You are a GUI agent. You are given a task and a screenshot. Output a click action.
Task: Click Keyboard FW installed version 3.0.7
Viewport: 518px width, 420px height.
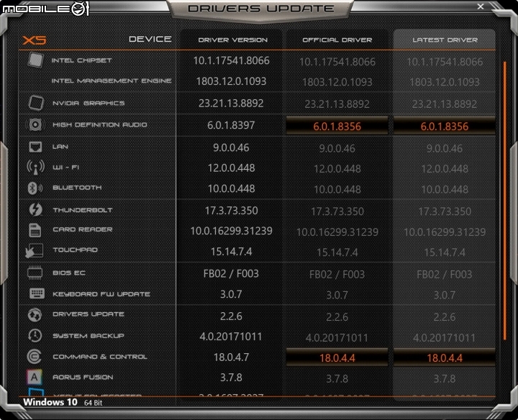[x=231, y=294]
